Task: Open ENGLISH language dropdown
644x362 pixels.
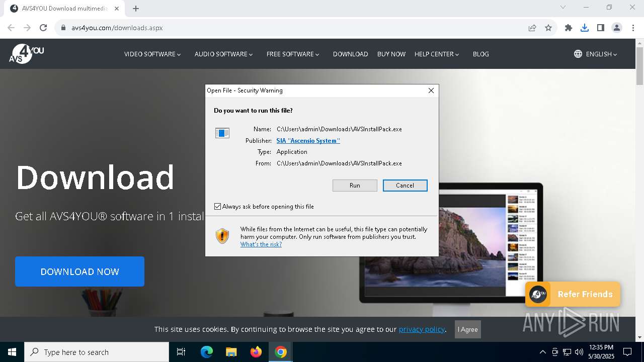Action: pos(601,54)
